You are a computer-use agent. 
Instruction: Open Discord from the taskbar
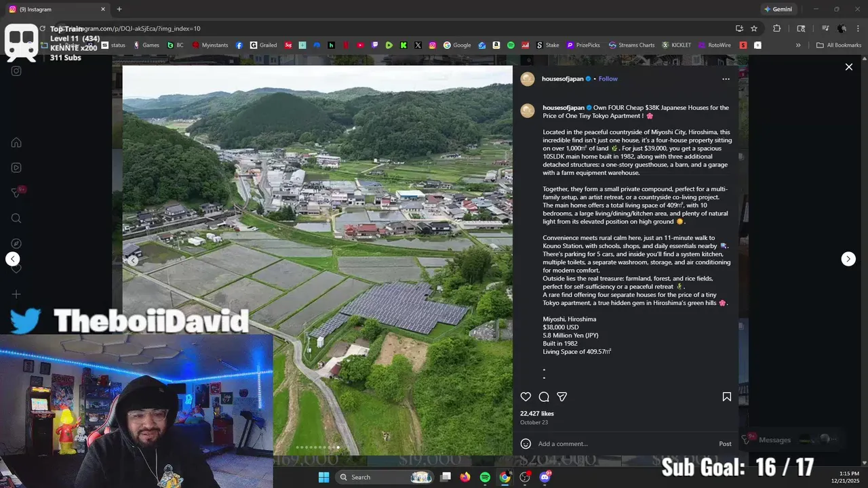[x=545, y=477]
